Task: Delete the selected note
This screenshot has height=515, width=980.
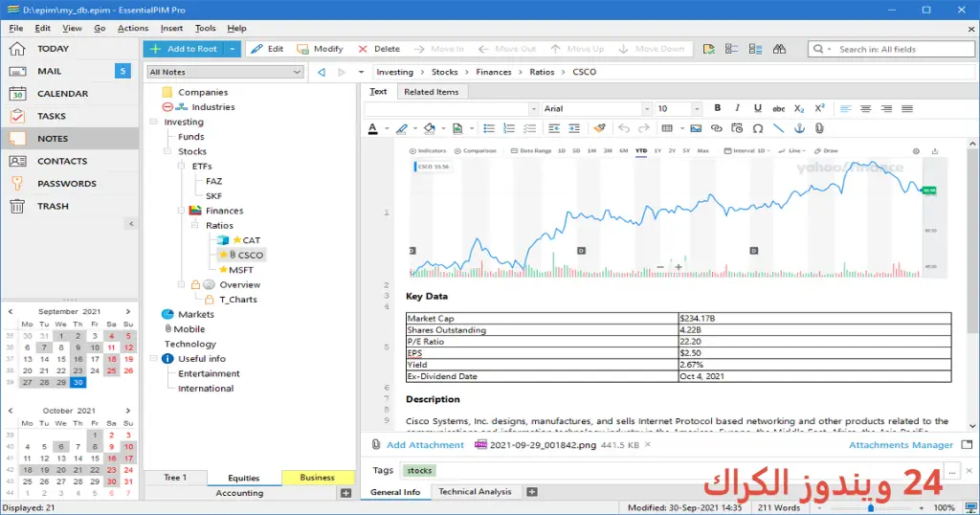Action: tap(379, 49)
